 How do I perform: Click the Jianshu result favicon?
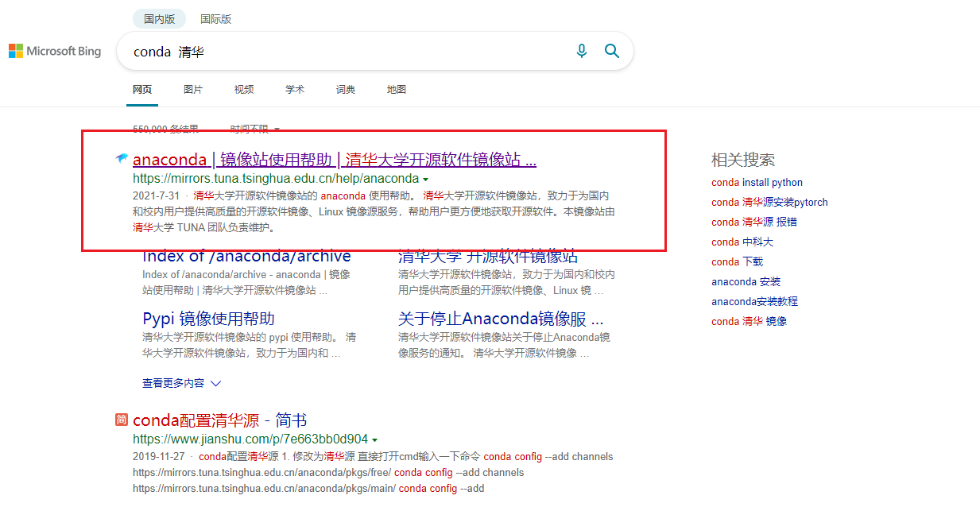[x=121, y=420]
